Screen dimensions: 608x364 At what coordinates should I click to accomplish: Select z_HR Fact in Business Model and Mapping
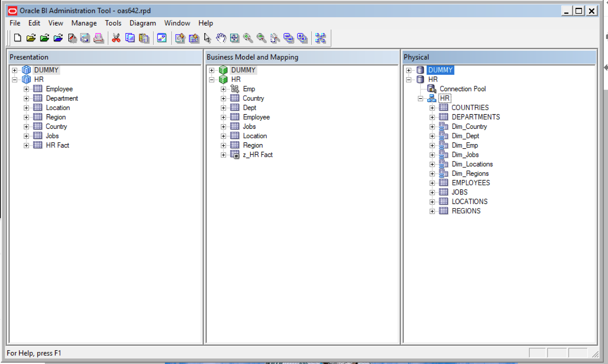coord(258,154)
